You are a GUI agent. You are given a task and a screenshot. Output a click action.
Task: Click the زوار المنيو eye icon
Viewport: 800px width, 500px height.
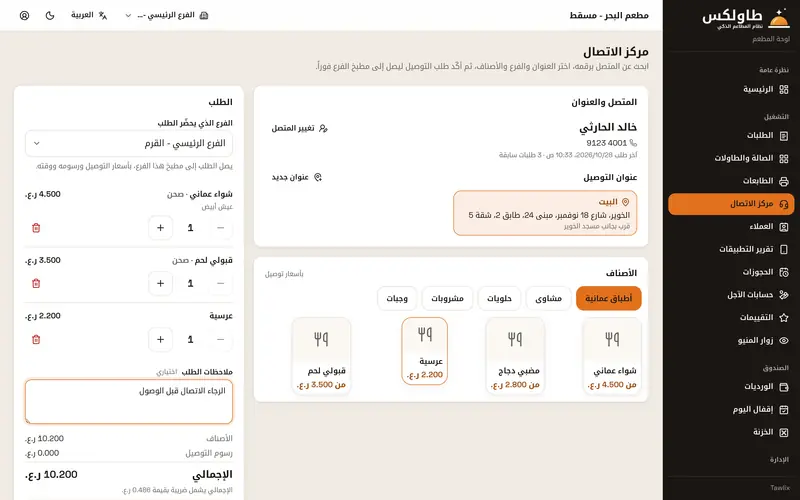[x=784, y=340]
